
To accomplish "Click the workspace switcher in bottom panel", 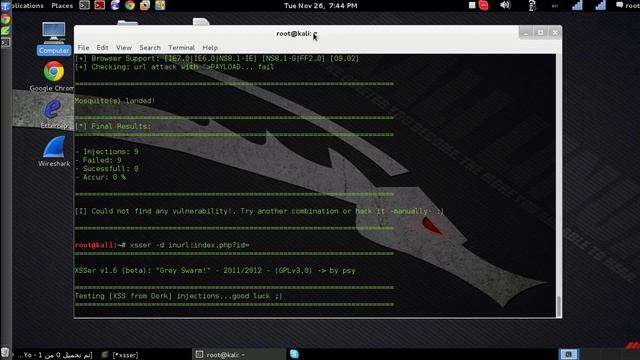I will (568, 354).
